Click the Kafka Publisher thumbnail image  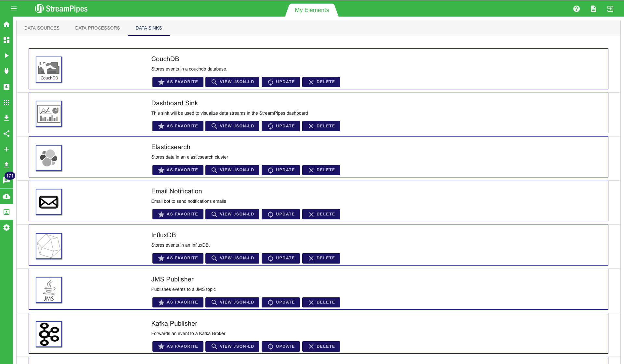pyautogui.click(x=49, y=334)
